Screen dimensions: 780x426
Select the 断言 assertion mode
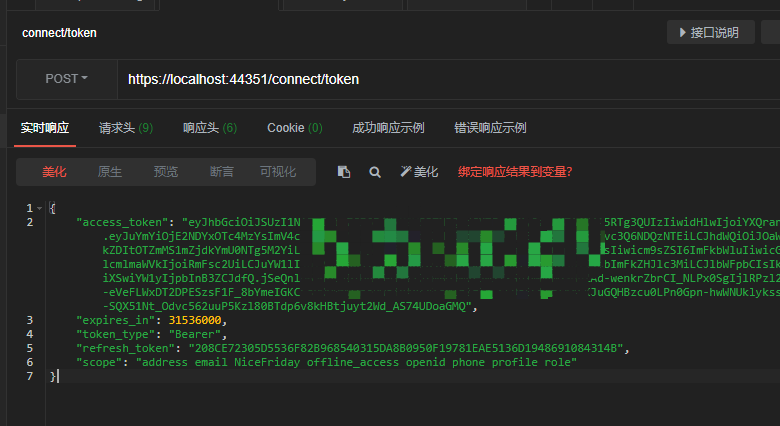(x=221, y=172)
